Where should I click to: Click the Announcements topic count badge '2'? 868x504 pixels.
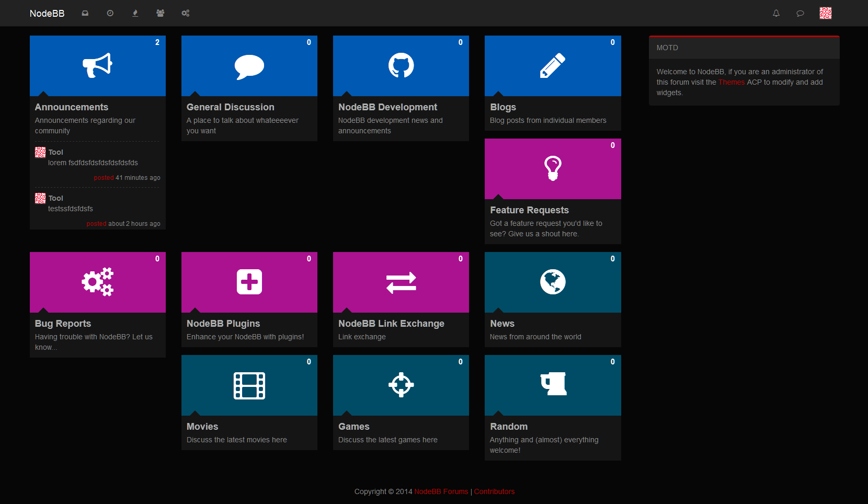pyautogui.click(x=157, y=42)
